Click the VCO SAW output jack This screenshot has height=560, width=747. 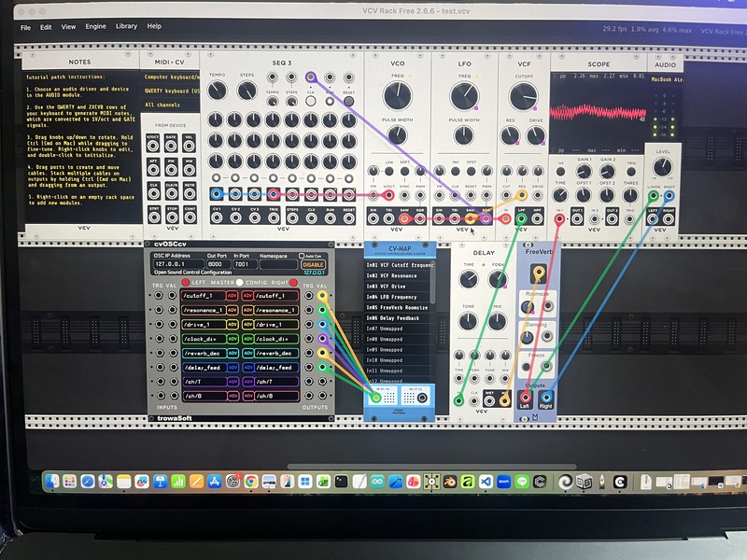(404, 219)
